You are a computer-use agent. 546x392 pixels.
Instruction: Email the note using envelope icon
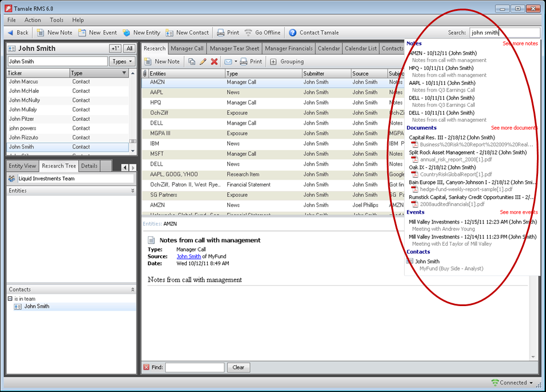[x=228, y=61]
